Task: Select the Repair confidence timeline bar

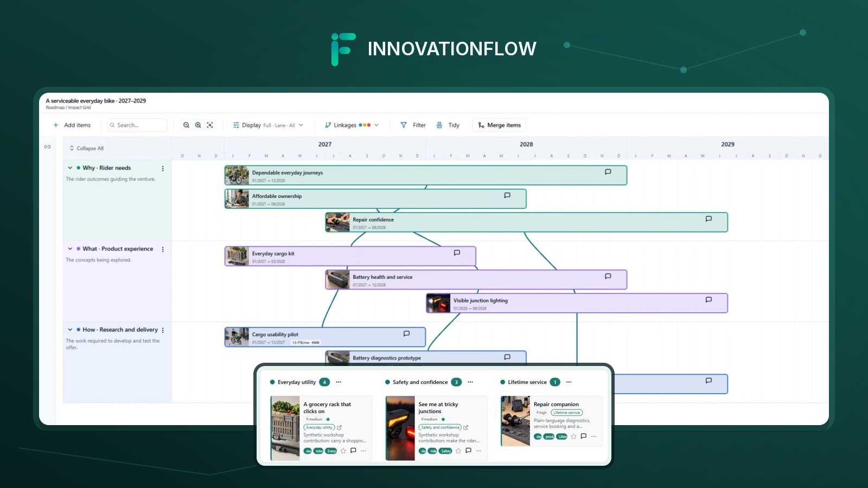Action: (x=526, y=222)
